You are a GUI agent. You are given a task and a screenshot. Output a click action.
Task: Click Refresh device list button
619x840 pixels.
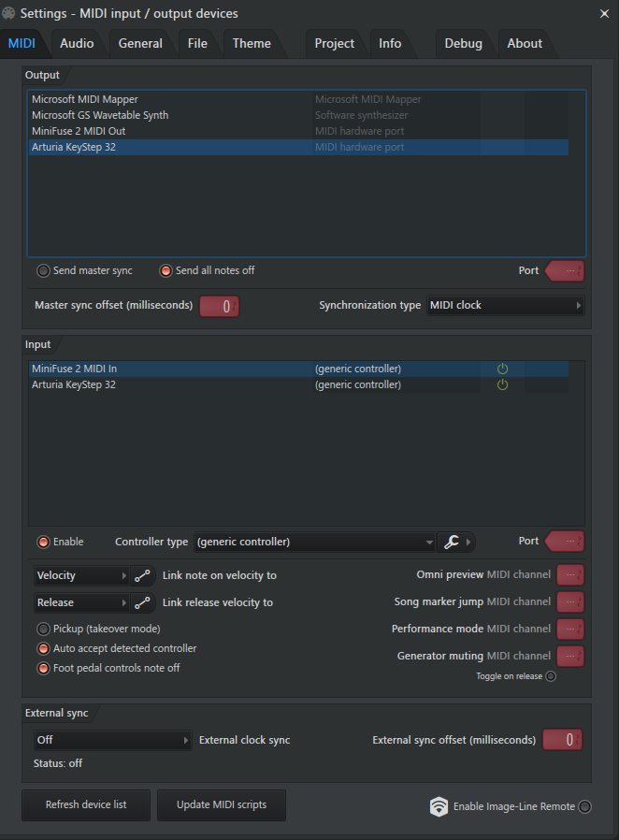point(86,804)
